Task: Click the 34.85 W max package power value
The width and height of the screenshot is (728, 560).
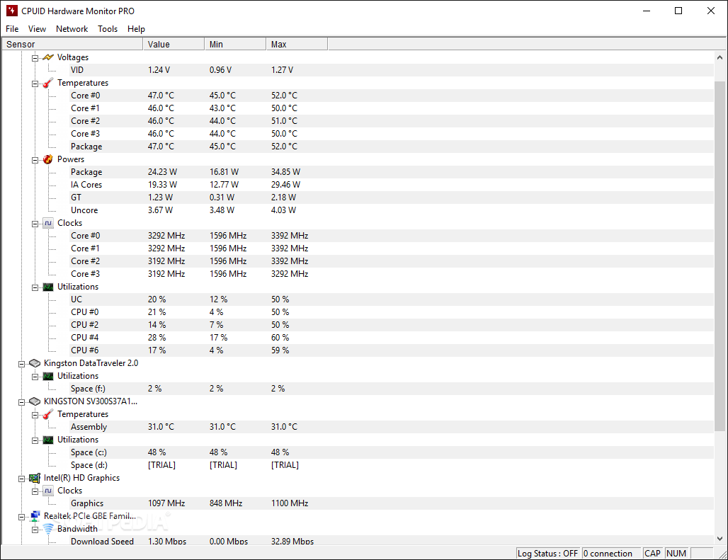Action: coord(286,172)
